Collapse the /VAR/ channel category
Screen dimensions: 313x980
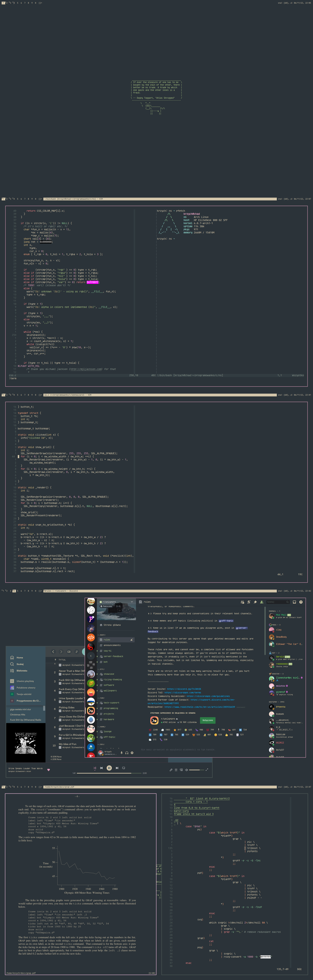102,698
